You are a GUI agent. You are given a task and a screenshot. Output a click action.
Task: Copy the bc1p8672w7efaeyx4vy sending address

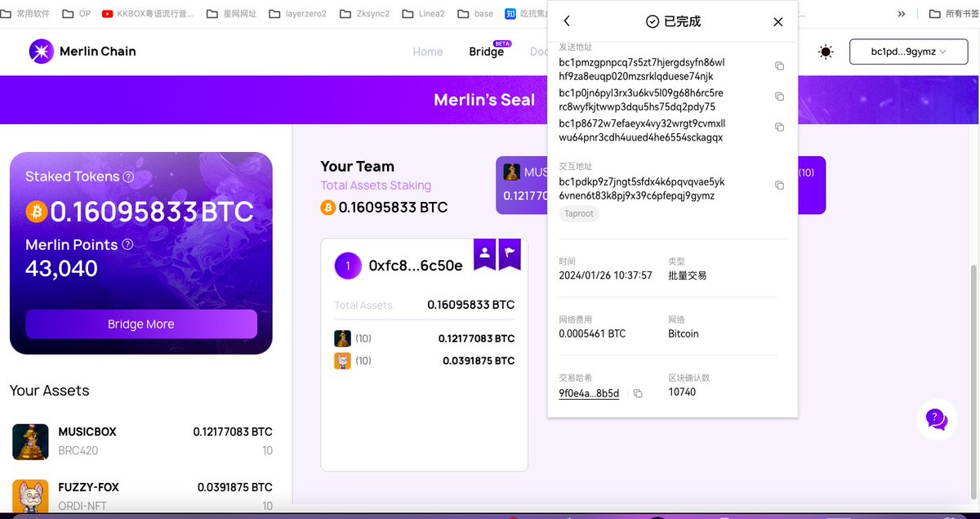pos(779,127)
